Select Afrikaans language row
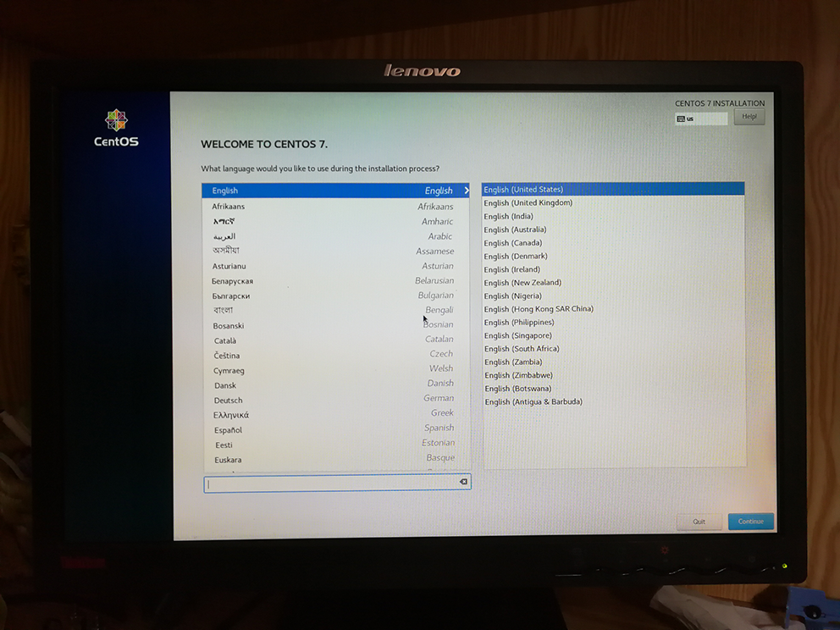This screenshot has width=840, height=630. (x=335, y=207)
